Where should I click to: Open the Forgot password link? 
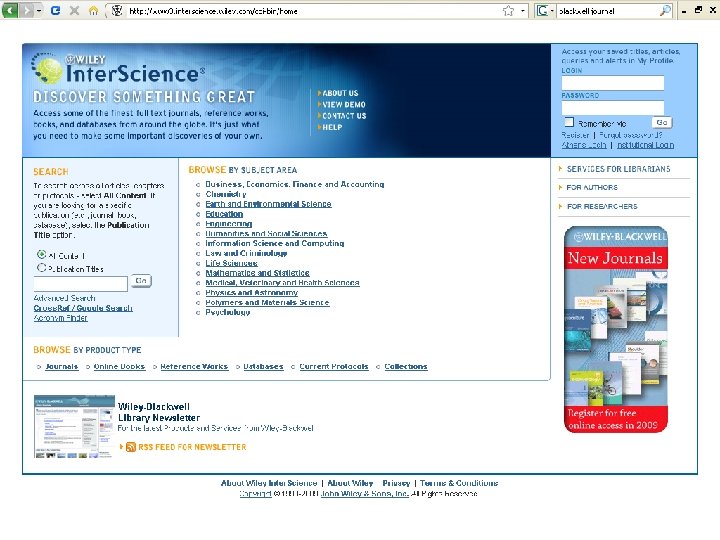click(630, 135)
